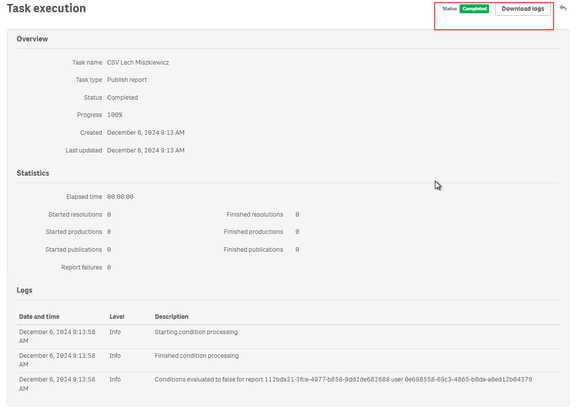Select task name CSV Lech Miszkiewicz
The height and width of the screenshot is (413, 578).
tap(138, 62)
